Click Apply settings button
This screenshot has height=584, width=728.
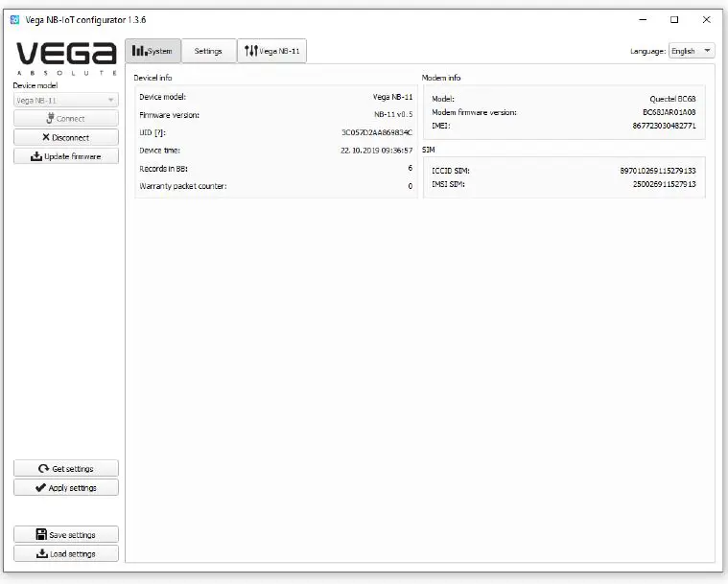[65, 487]
